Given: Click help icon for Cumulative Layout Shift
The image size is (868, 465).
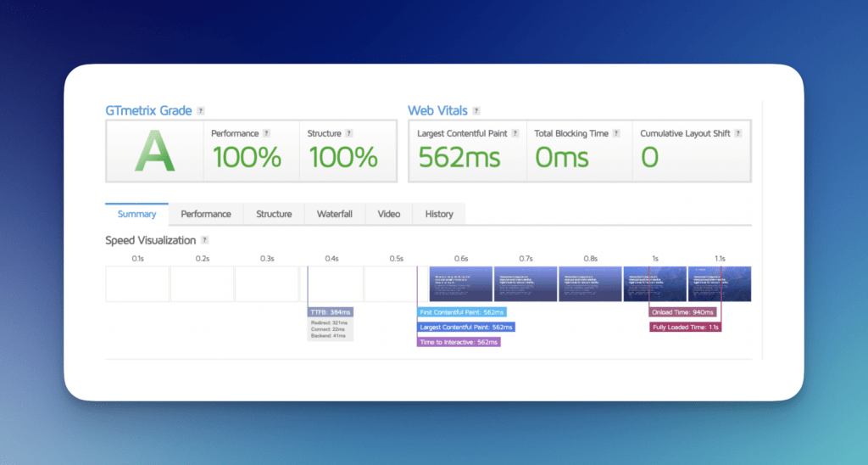Looking at the screenshot, I should click(x=738, y=133).
